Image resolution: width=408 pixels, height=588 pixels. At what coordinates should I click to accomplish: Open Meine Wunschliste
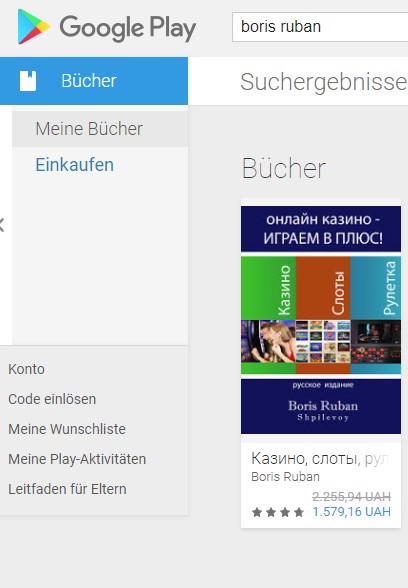(67, 429)
